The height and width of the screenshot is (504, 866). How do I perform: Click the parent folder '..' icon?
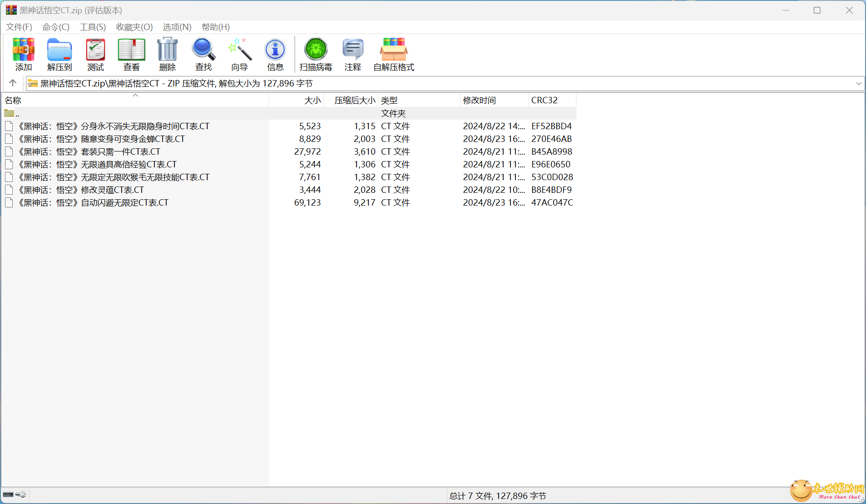point(9,113)
